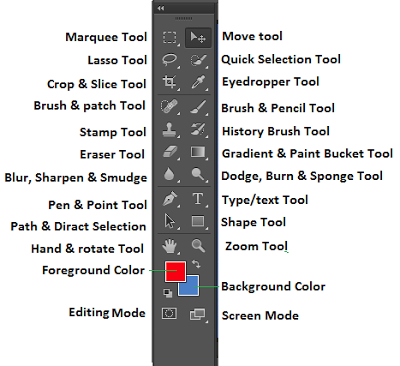Toggle Quick Mask editing mode
Screen dimensions: 400x366
click(169, 313)
